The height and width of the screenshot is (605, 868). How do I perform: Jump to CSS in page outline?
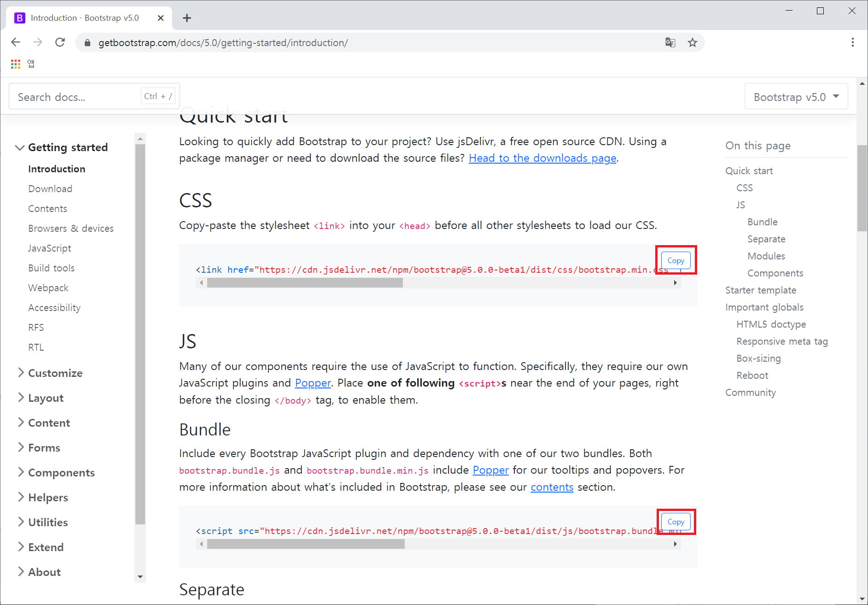coord(745,188)
